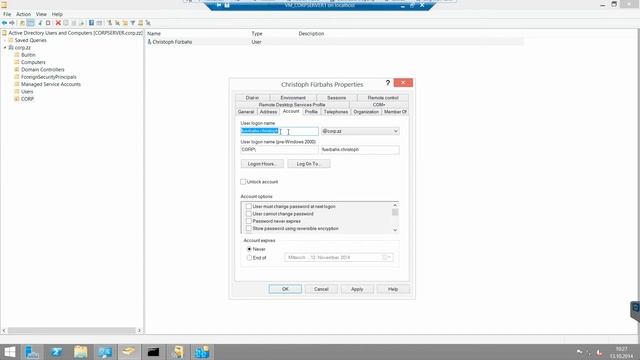Launch PowerShell from the taskbar
This screenshot has height=360, width=640.
click(x=56, y=352)
